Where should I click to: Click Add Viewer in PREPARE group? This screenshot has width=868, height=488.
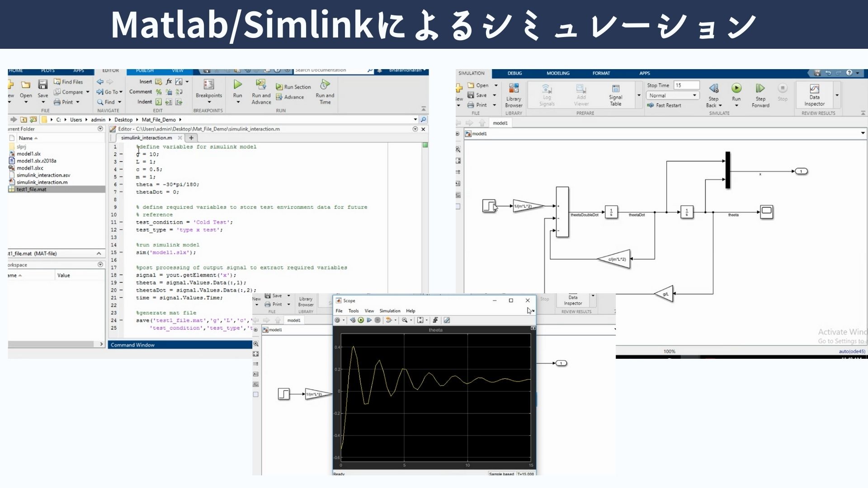[x=581, y=95]
